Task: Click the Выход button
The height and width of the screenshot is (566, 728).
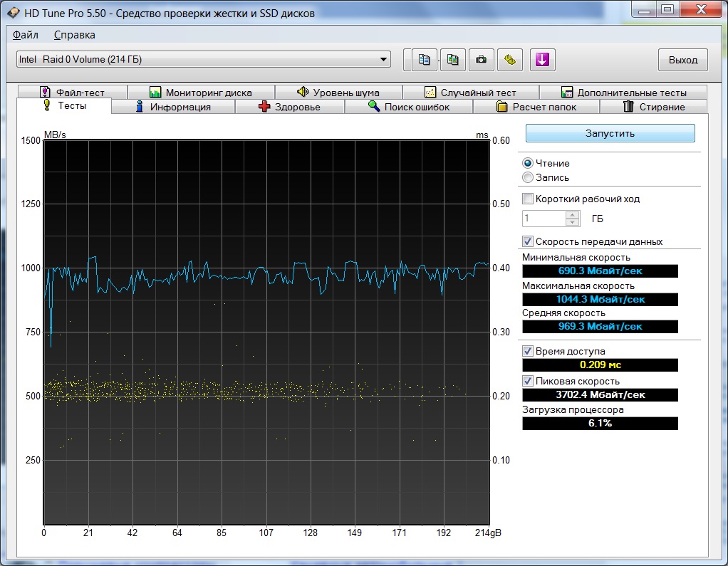Action: [x=683, y=60]
